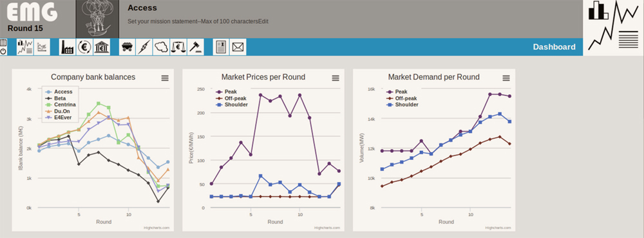Click the cloud emissions icon
The image size is (644, 238).
(162, 47)
